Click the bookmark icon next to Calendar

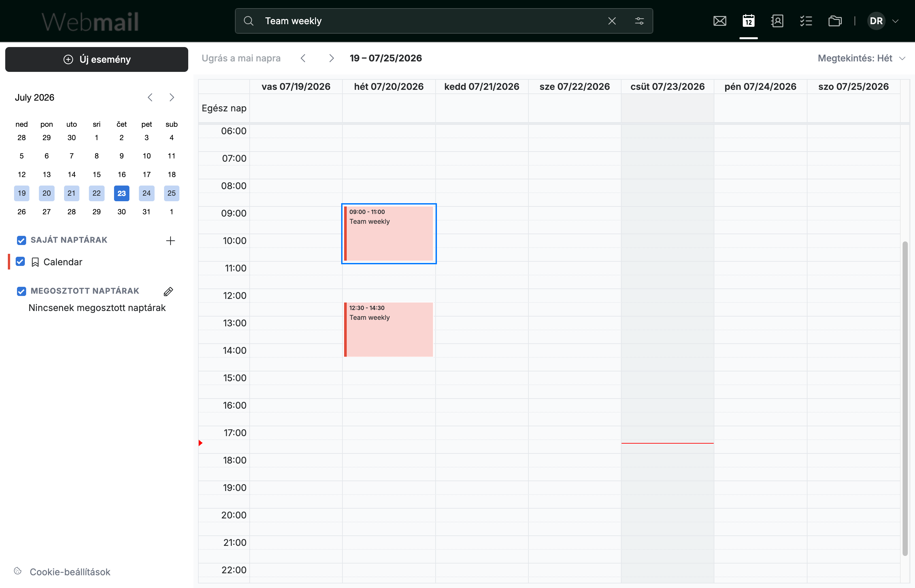click(35, 262)
